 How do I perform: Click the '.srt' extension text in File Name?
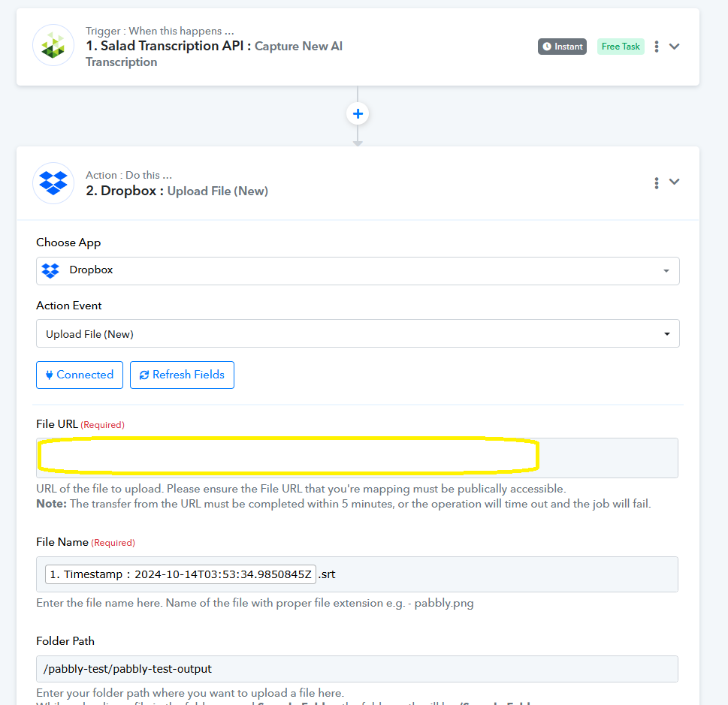(327, 574)
